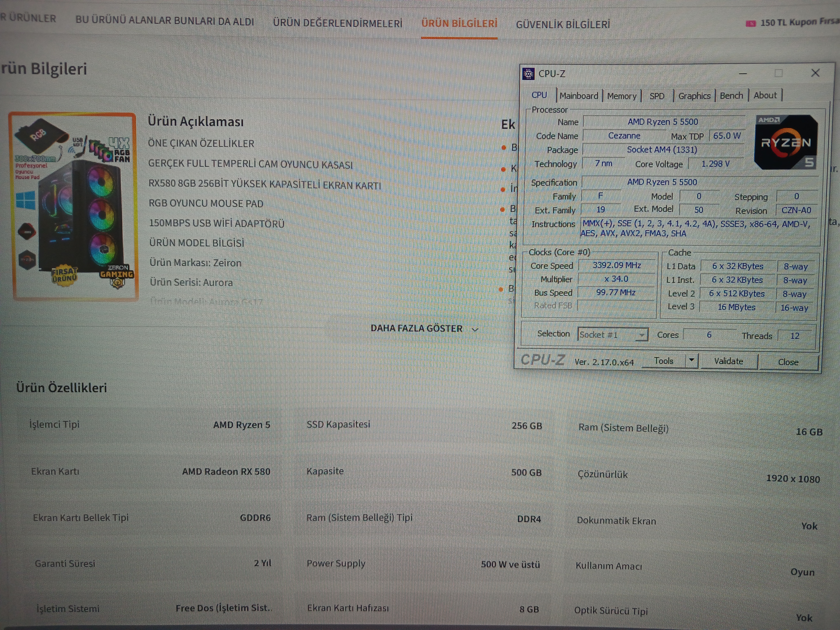
Task: Open the About tab in CPU-Z
Action: [765, 95]
